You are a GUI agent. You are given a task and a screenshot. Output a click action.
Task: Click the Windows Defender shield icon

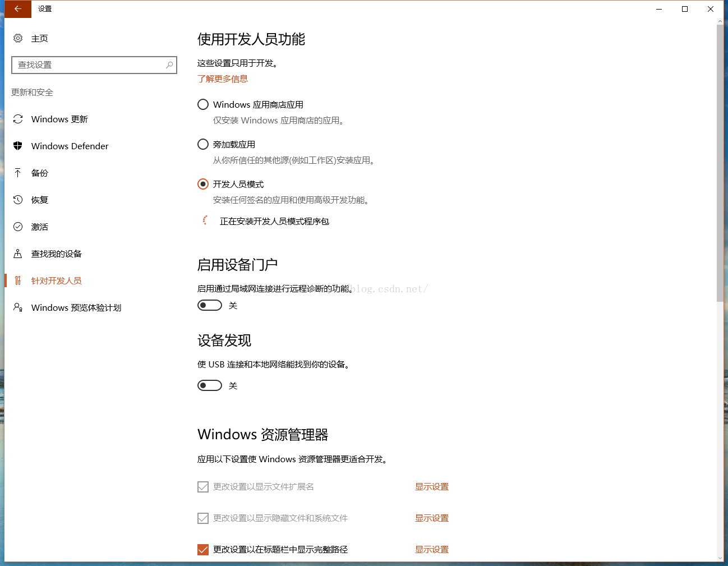click(18, 146)
